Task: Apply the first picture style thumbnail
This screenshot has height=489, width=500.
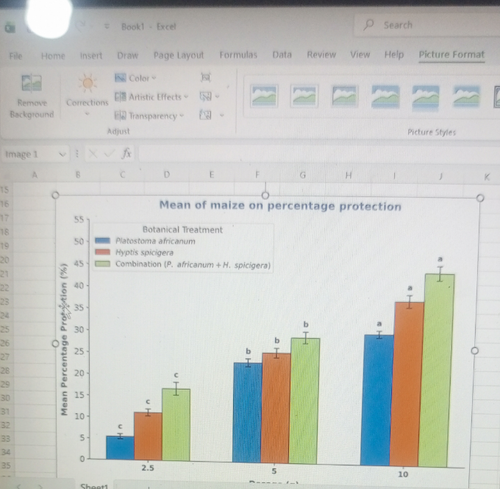Action: [264, 96]
